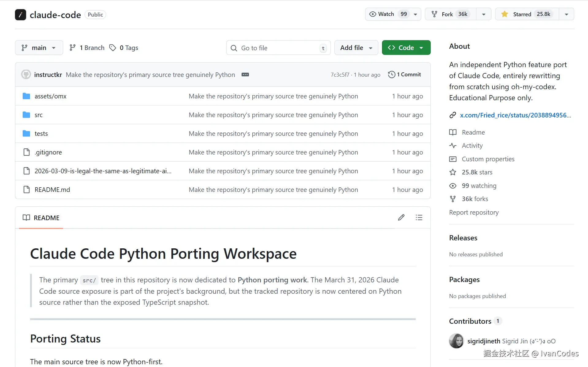588x367 pixels.
Task: Click the branch icon beside 1 Branch
Action: point(72,48)
